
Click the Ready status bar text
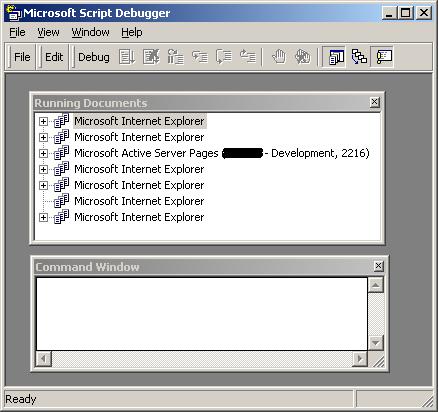[x=21, y=399]
